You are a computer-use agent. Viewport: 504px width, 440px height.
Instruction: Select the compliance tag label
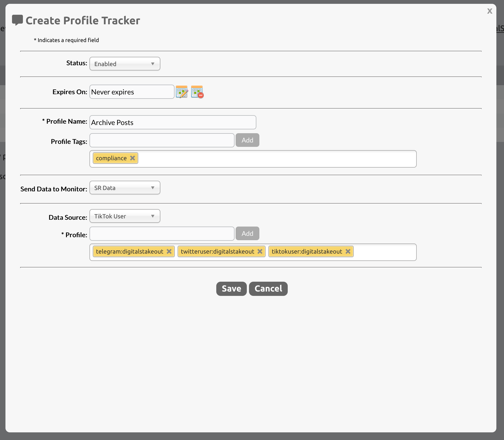coord(112,158)
